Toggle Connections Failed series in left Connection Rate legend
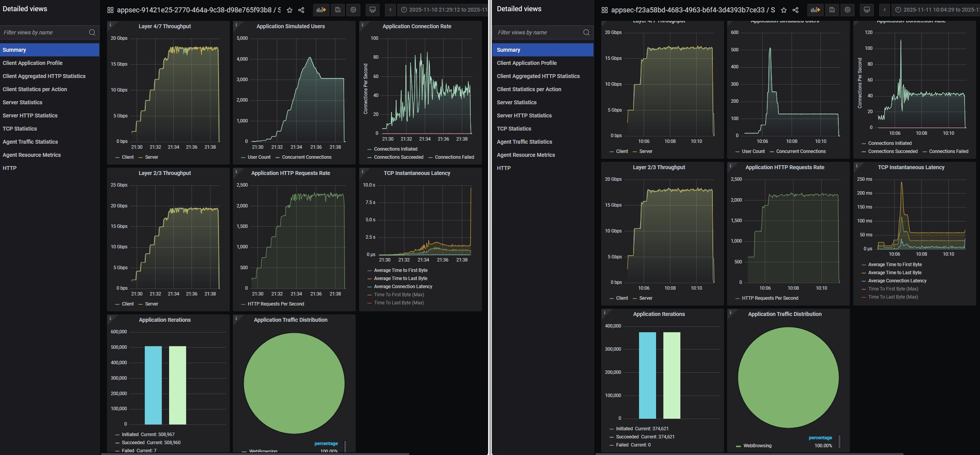 [454, 157]
